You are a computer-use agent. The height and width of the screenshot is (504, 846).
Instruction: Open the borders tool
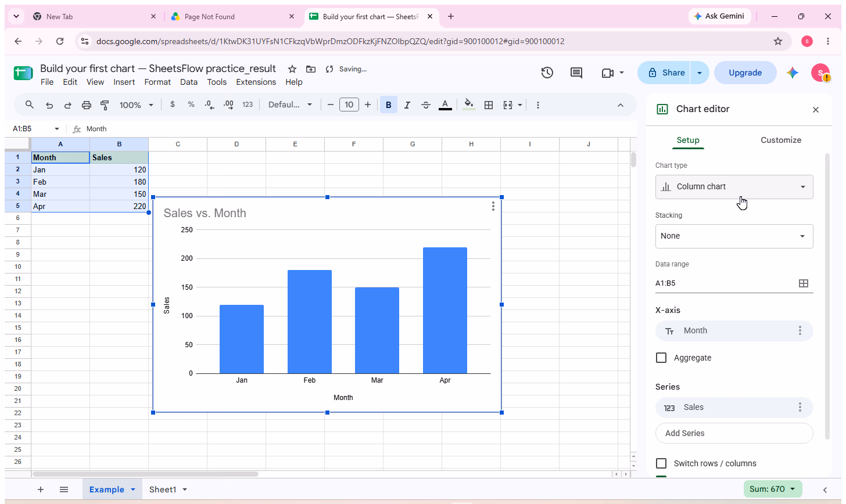(x=489, y=105)
